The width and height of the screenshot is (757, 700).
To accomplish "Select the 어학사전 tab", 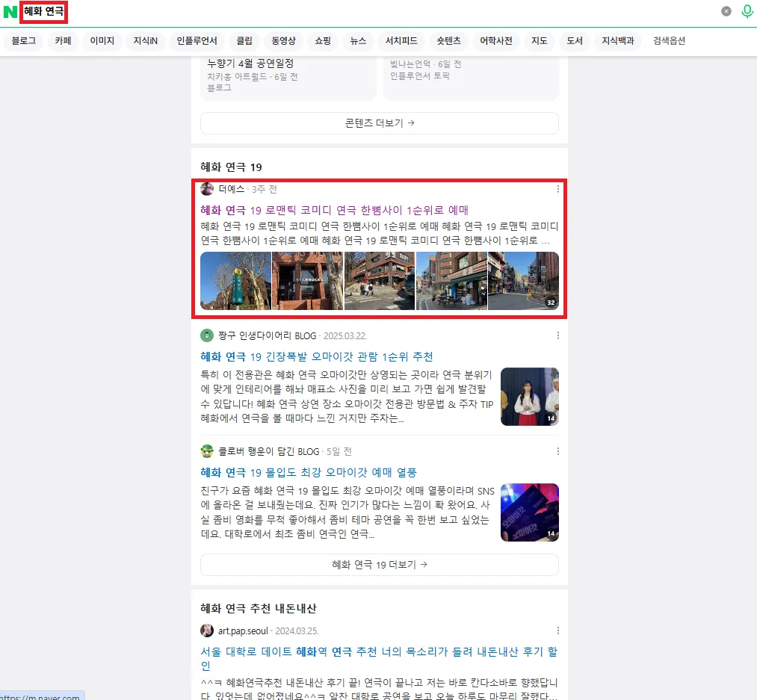I will point(495,41).
